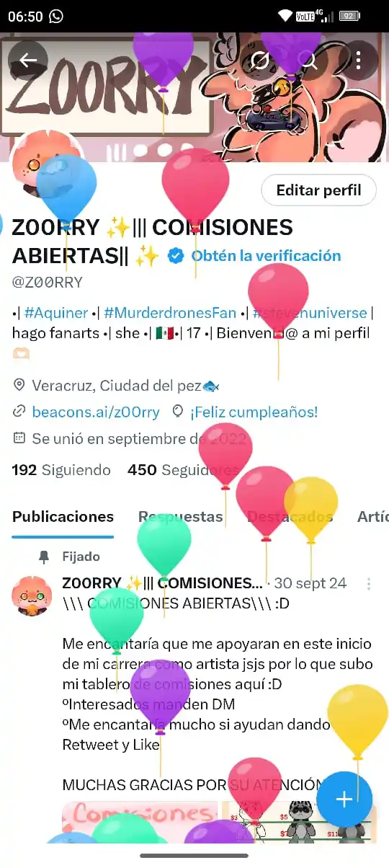Open the Comisiones image in pinned post

pyautogui.click(x=140, y=821)
